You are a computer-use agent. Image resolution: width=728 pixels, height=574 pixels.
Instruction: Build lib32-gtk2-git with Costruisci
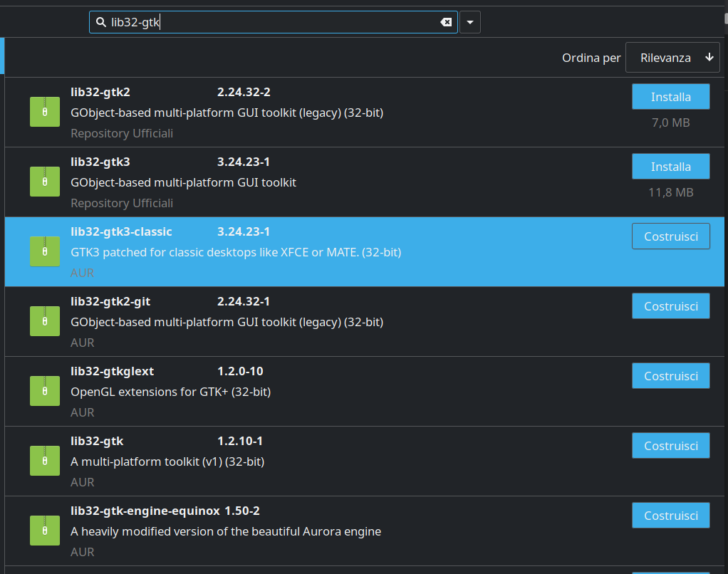(x=670, y=306)
